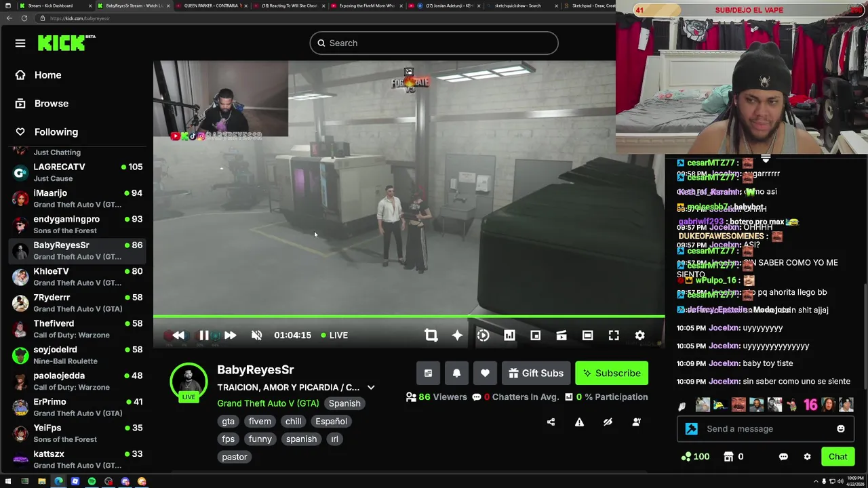Open player settings gear

pyautogui.click(x=639, y=335)
